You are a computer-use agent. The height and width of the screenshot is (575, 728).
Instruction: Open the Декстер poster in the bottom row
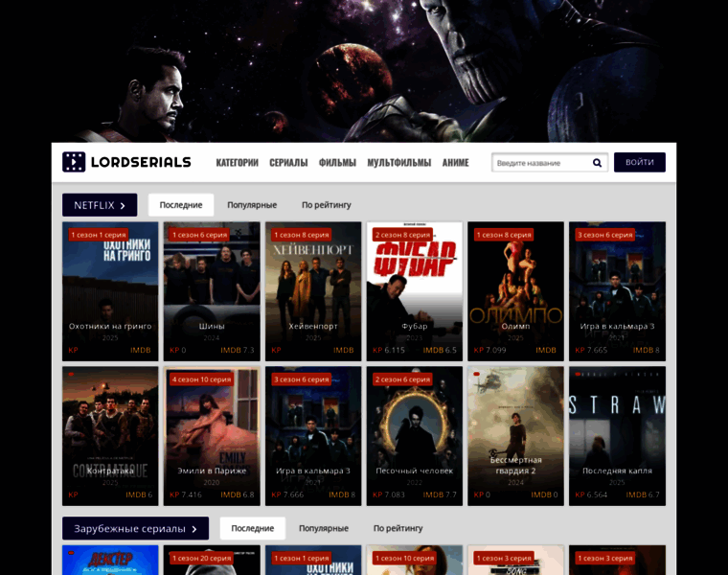pyautogui.click(x=110, y=560)
